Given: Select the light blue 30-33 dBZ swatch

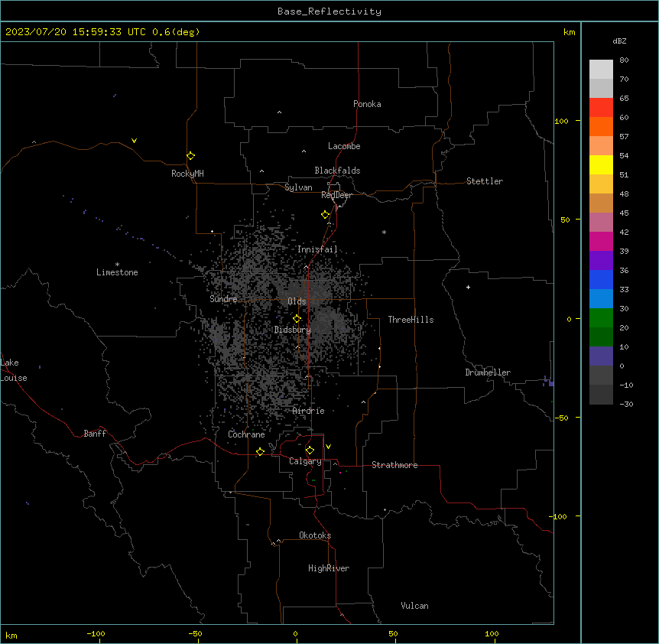Looking at the screenshot, I should pyautogui.click(x=601, y=298).
